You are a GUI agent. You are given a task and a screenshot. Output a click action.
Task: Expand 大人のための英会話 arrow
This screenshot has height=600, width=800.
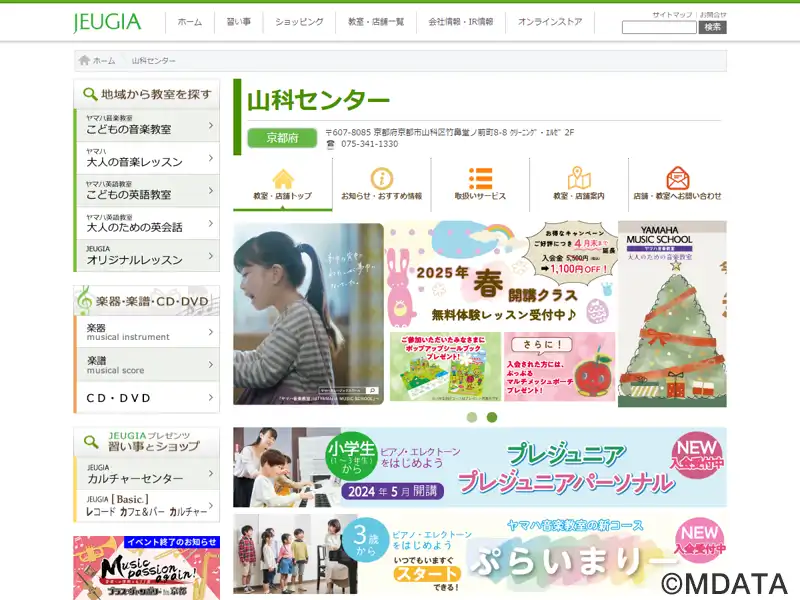(211, 223)
